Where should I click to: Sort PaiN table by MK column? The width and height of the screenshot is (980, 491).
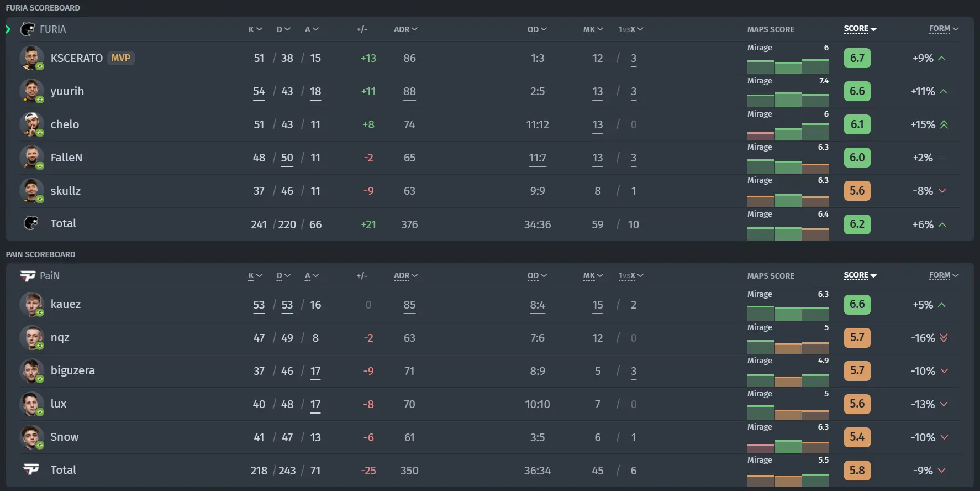click(593, 276)
